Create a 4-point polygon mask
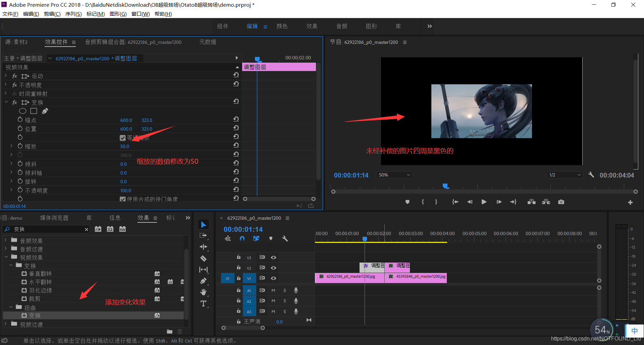The image size is (644, 345). tap(34, 111)
